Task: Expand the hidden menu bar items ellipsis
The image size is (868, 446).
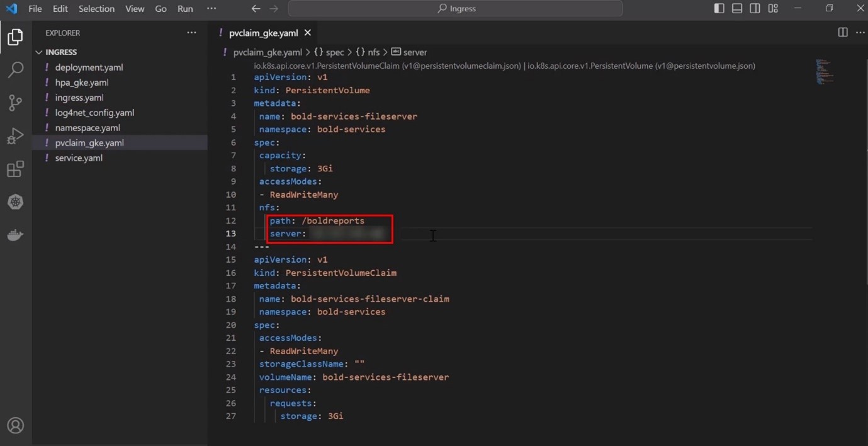Action: point(211,9)
